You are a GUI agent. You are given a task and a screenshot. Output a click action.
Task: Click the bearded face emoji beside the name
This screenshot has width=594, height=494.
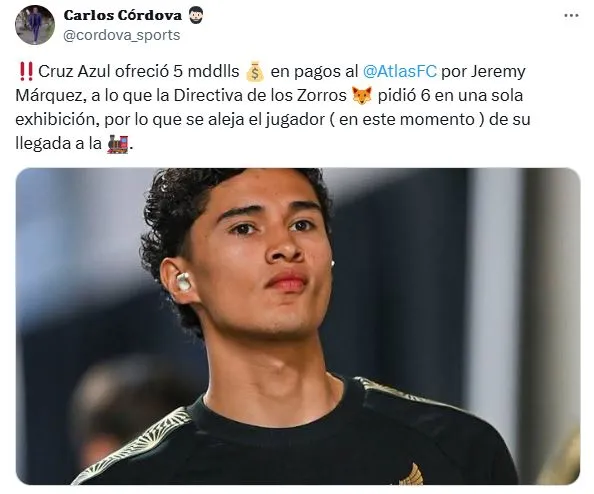coord(195,15)
